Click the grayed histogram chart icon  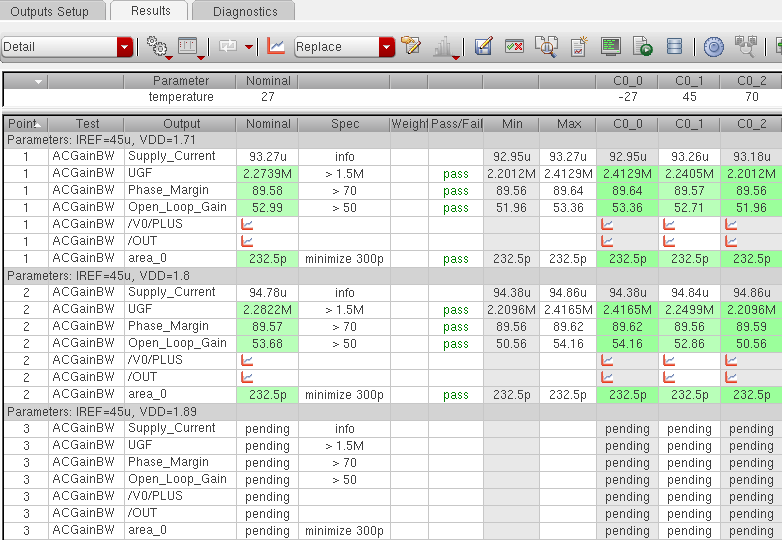tap(444, 47)
